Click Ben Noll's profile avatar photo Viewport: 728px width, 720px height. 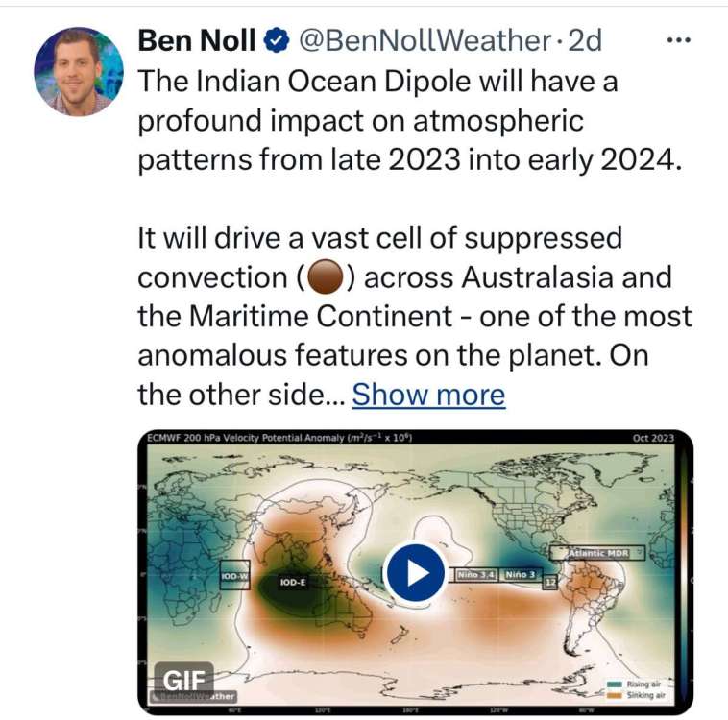[x=79, y=71]
